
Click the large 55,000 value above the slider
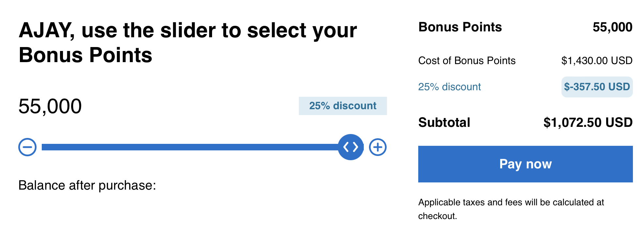pos(50,106)
